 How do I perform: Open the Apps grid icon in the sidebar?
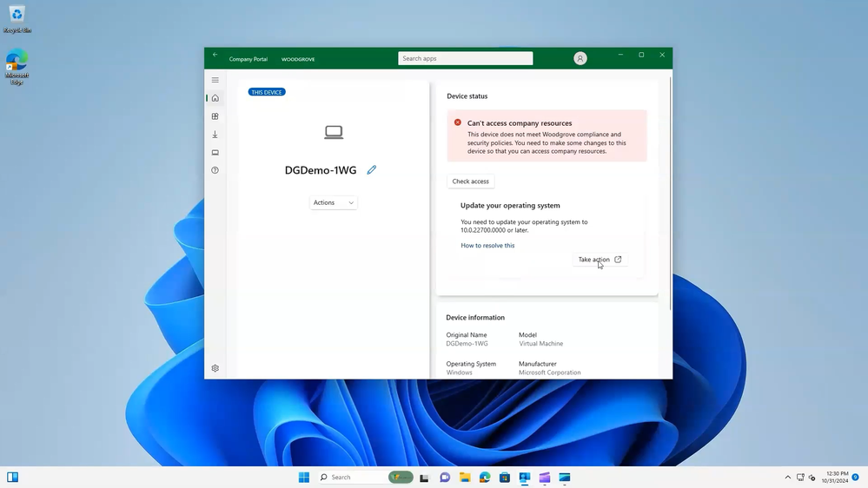click(x=215, y=116)
